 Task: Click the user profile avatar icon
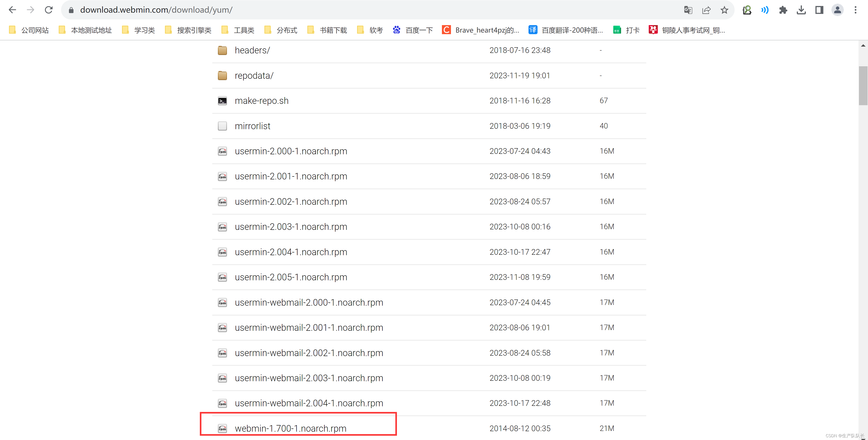[837, 10]
